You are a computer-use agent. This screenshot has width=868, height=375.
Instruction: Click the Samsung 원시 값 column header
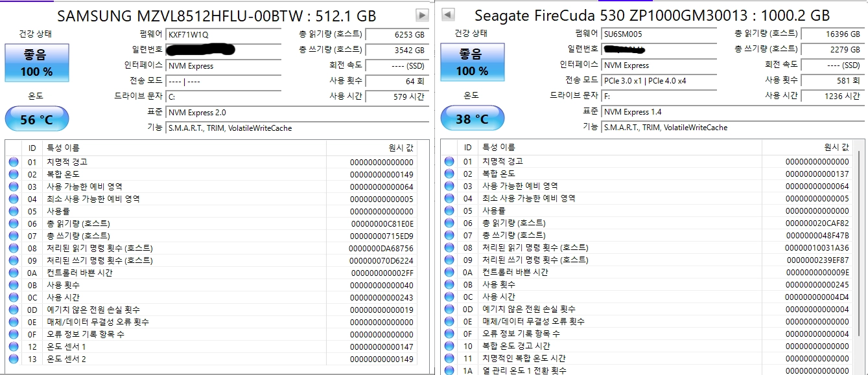(372, 148)
